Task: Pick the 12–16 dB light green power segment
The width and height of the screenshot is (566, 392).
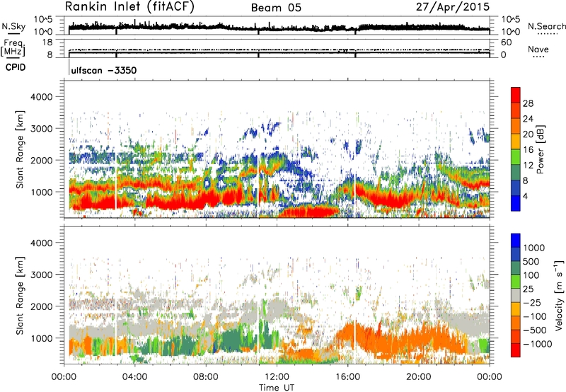Action: [516, 157]
